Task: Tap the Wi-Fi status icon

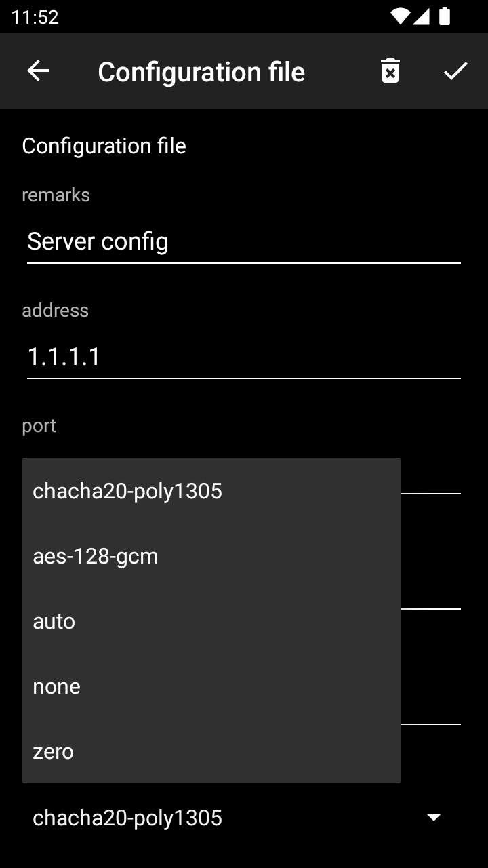Action: point(401,16)
